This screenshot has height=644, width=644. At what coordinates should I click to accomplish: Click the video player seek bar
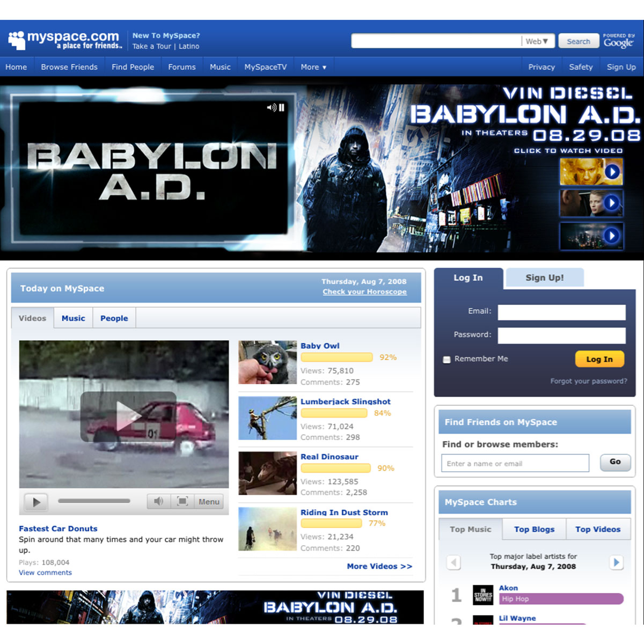coord(94,501)
